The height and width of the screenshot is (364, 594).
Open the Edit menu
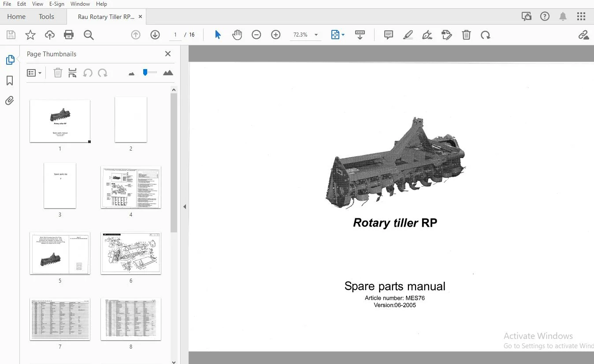(22, 4)
